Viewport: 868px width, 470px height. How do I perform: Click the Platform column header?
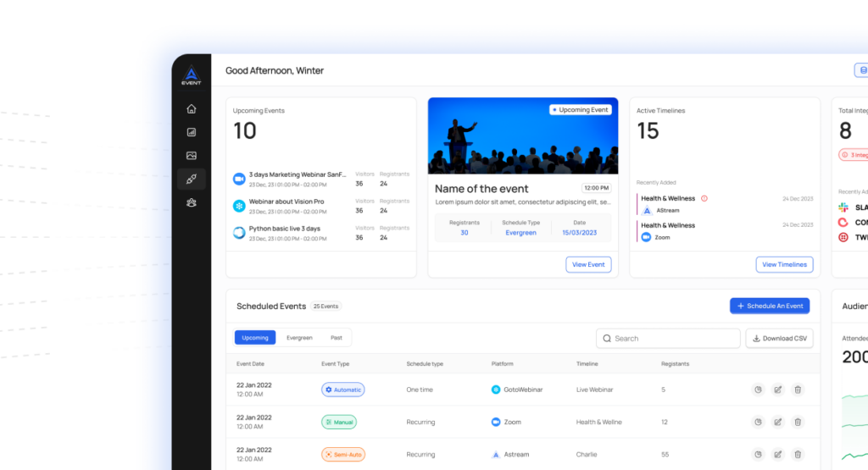tap(502, 364)
